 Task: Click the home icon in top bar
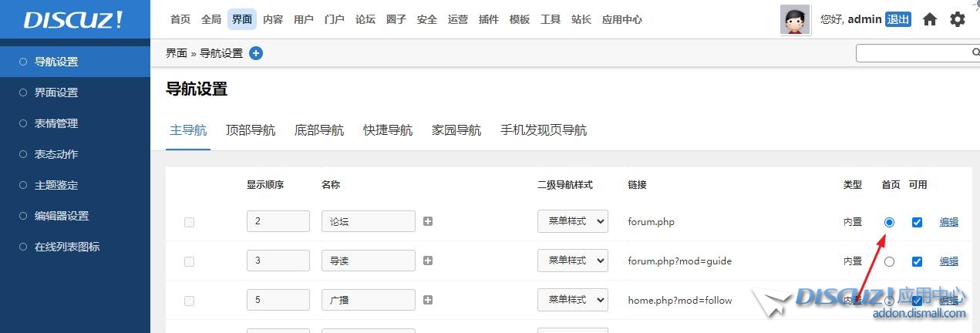click(930, 19)
